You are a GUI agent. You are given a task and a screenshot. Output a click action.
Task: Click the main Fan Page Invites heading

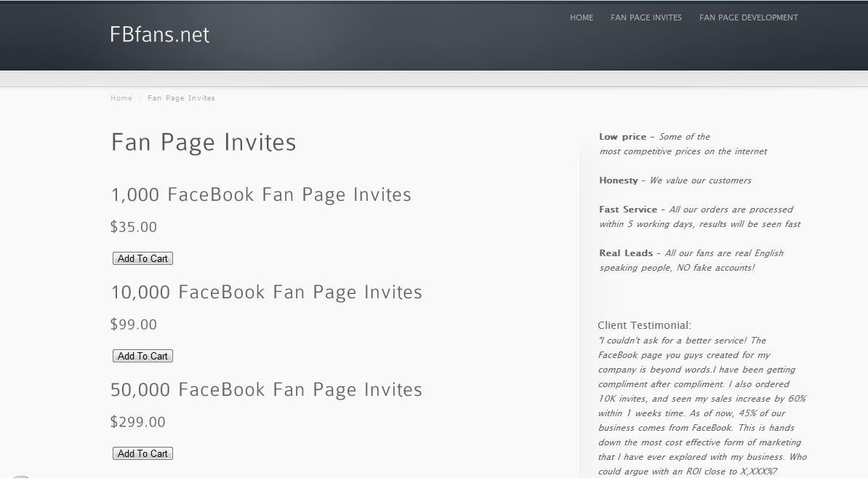point(204,142)
